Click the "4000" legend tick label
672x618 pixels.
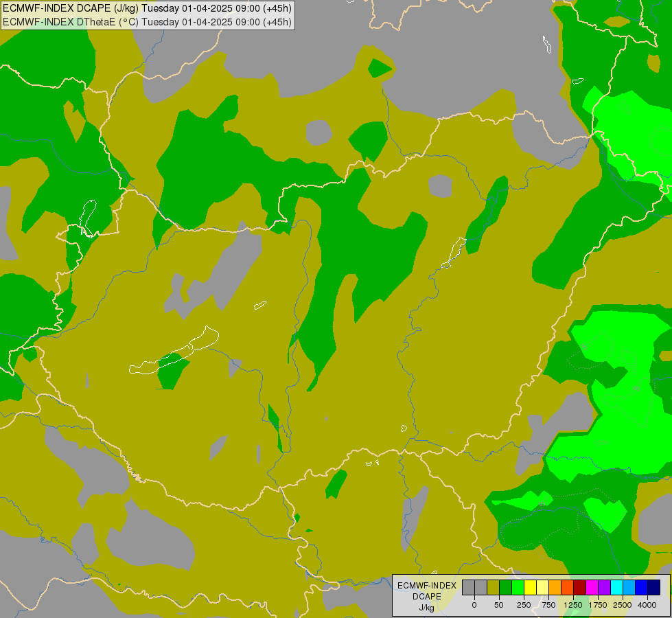(x=647, y=605)
